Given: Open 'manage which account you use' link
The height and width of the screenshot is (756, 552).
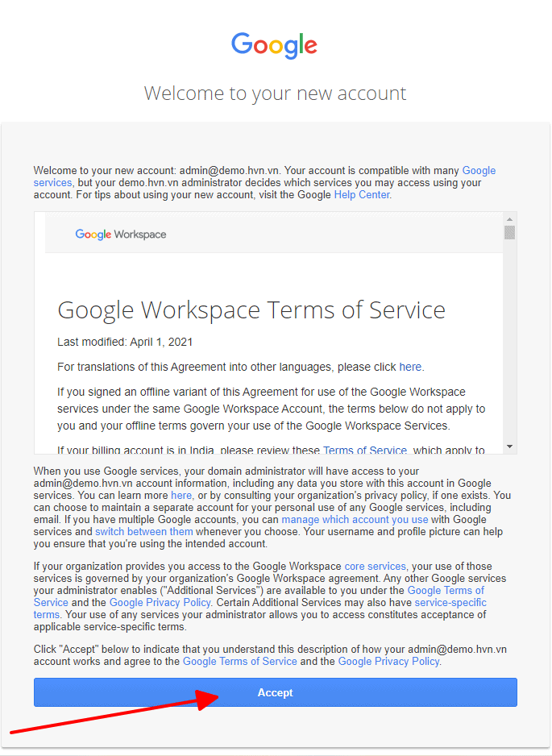Looking at the screenshot, I should 355,519.
